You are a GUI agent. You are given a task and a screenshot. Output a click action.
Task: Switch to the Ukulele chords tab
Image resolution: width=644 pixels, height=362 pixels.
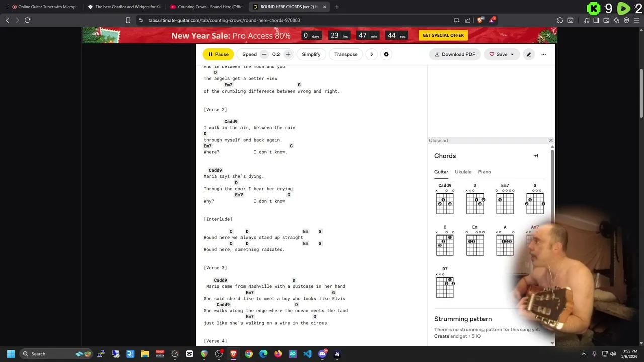463,172
